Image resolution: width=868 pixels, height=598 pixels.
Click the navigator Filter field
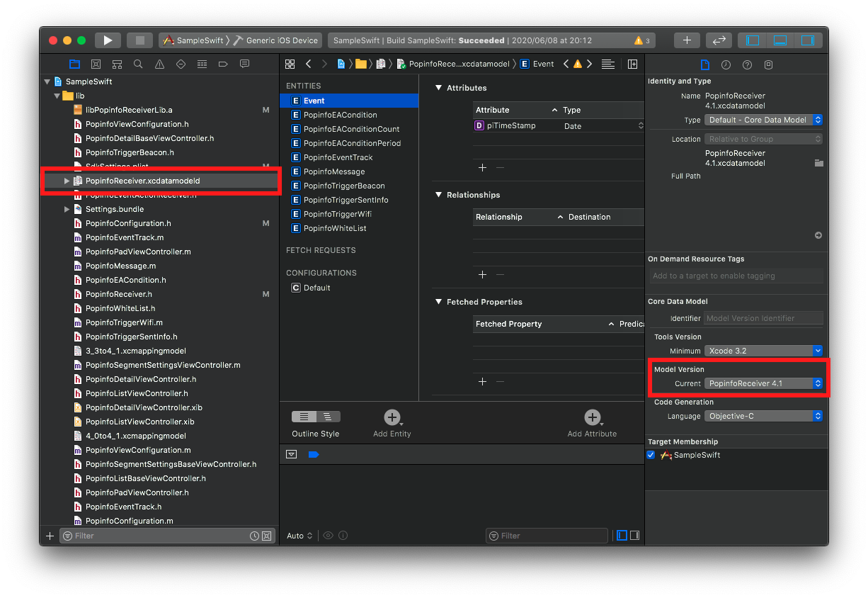pyautogui.click(x=159, y=536)
